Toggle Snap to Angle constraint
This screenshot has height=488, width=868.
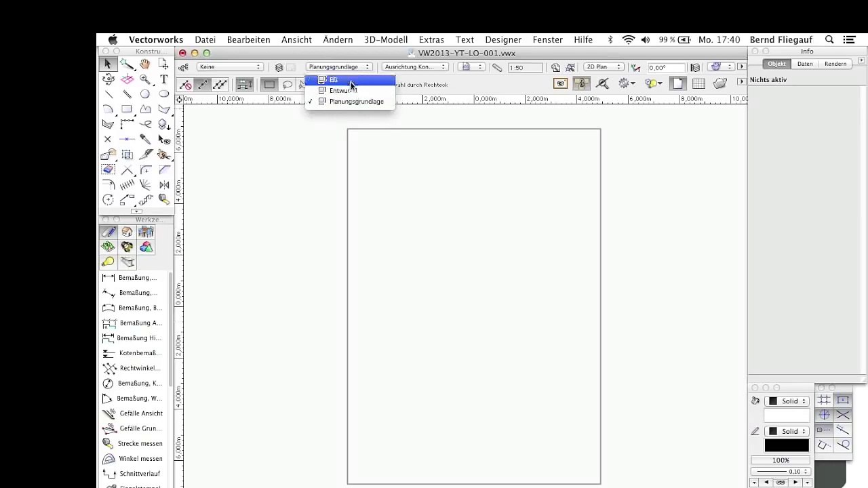pyautogui.click(x=824, y=415)
